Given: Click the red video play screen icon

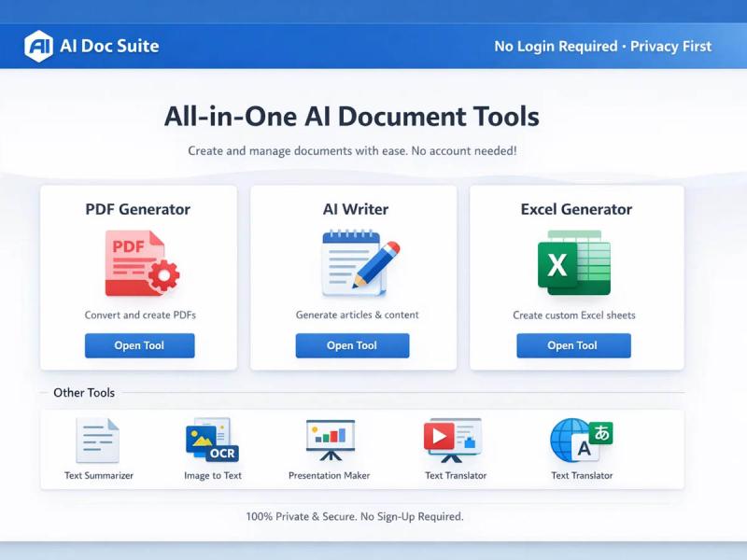Looking at the screenshot, I should (x=452, y=440).
